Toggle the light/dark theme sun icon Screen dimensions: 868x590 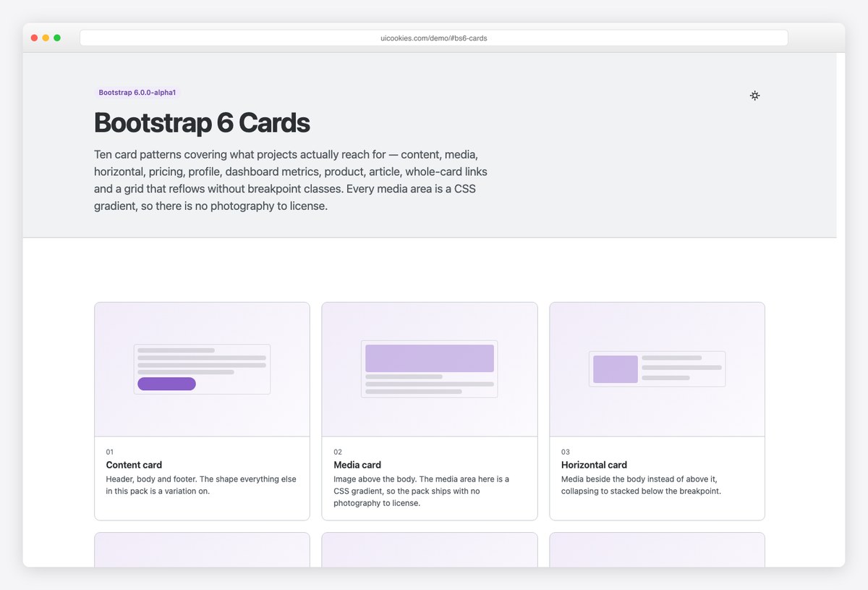(754, 96)
